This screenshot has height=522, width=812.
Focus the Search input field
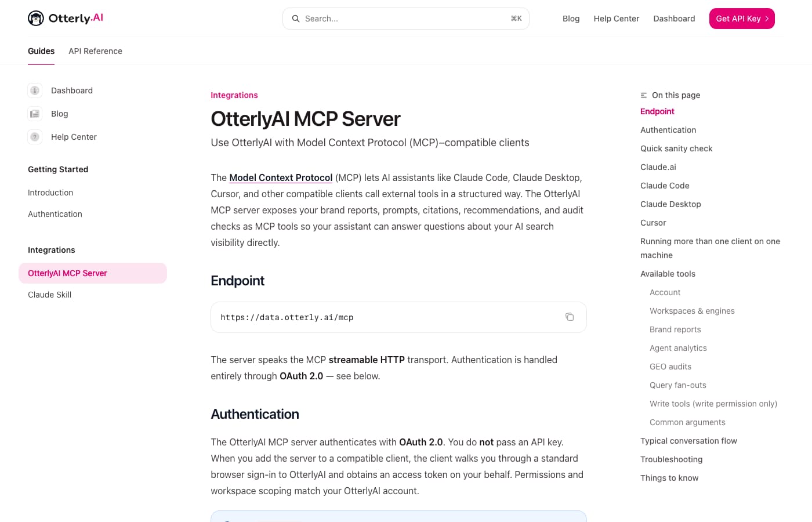[x=406, y=19]
